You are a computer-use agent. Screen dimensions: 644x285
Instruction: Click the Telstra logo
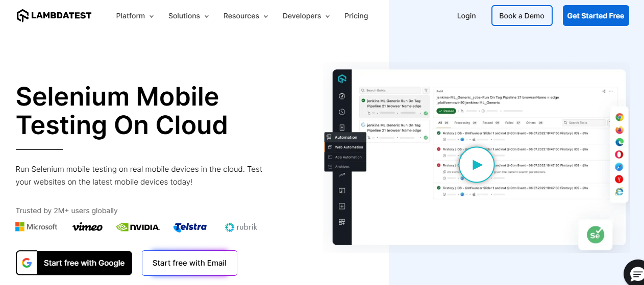click(190, 227)
